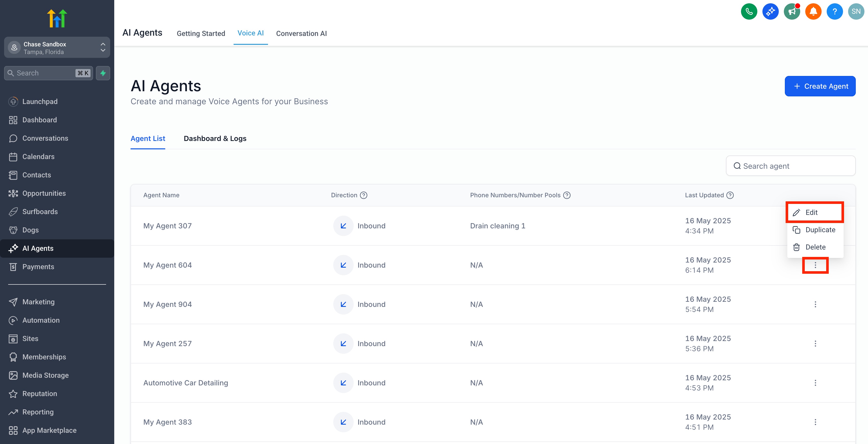Choose Delete in the context menu
This screenshot has height=444, width=868.
(815, 247)
